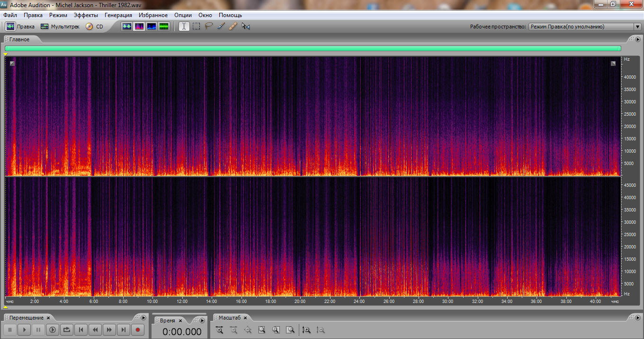Select the Перемещение panel tab
Image resolution: width=644 pixels, height=339 pixels.
tap(27, 318)
